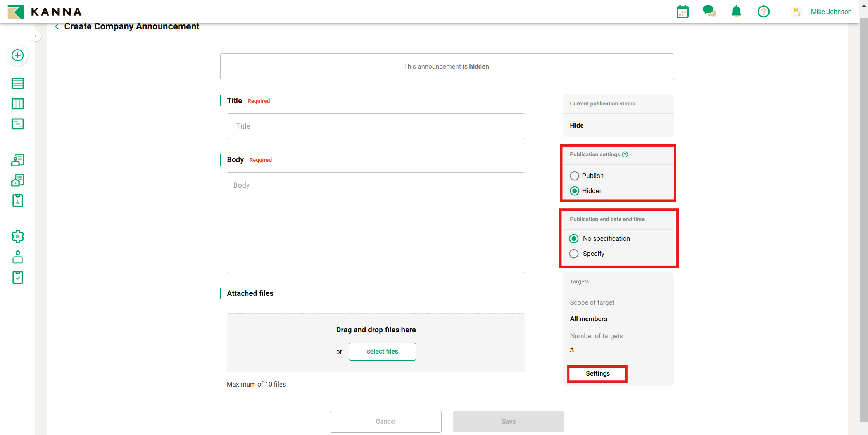Viewport: 868px width, 435px height.
Task: Go back using the chevron beside title
Action: 57,26
